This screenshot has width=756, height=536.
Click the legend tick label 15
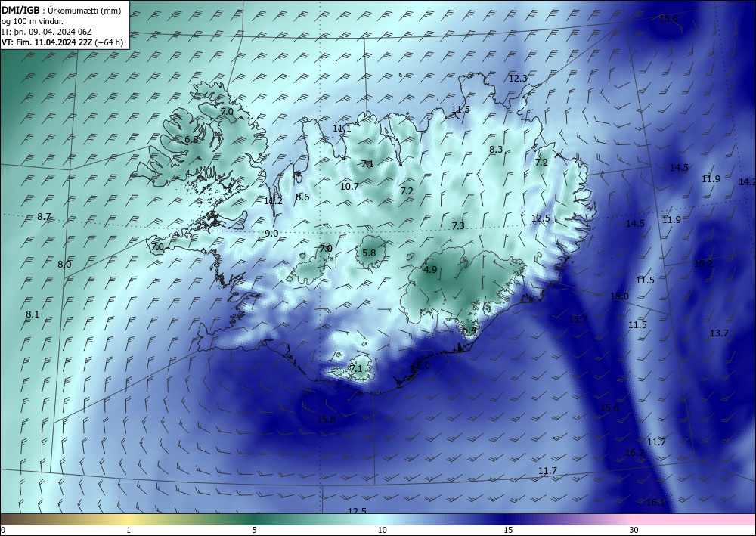click(508, 530)
